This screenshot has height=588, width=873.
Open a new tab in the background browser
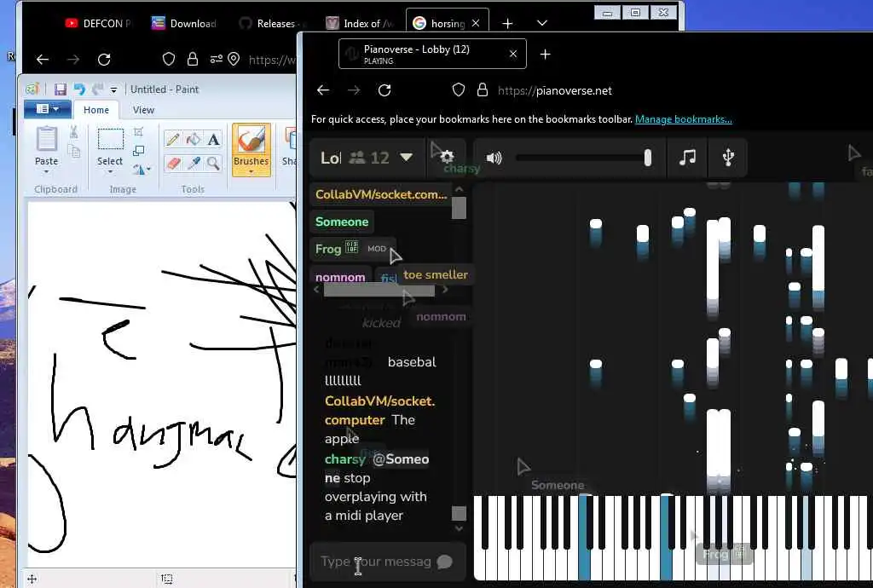[507, 23]
